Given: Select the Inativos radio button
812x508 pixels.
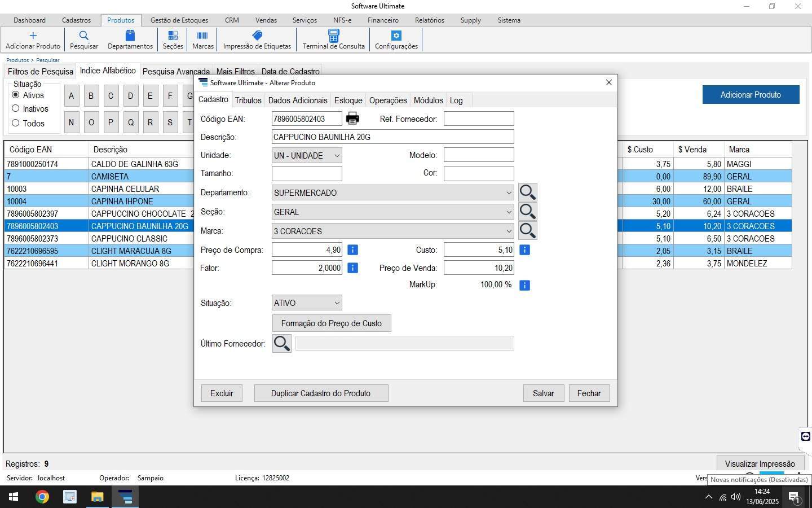Looking at the screenshot, I should click(16, 108).
